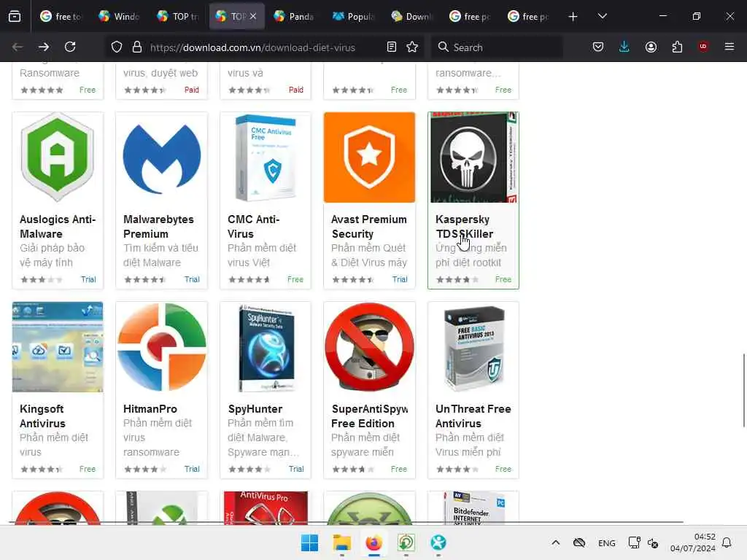List all tabs dropdown arrow
This screenshot has width=747, height=560.
[602, 17]
